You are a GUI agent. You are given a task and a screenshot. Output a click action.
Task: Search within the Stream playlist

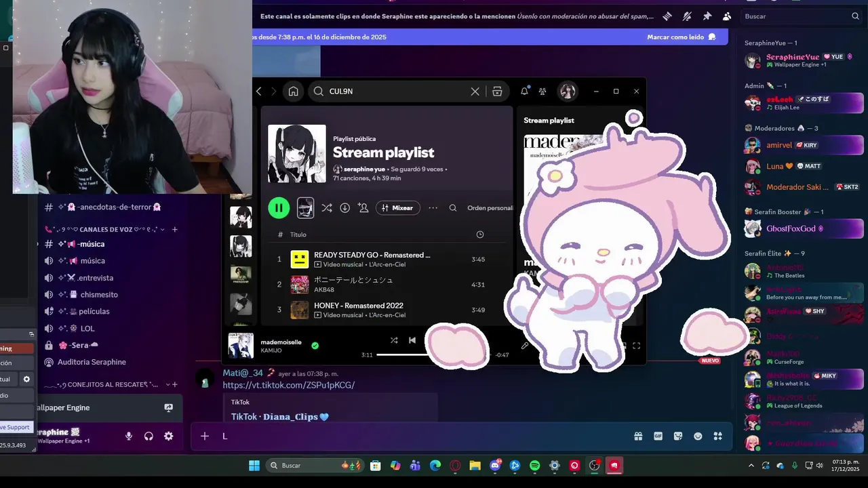pyautogui.click(x=453, y=208)
